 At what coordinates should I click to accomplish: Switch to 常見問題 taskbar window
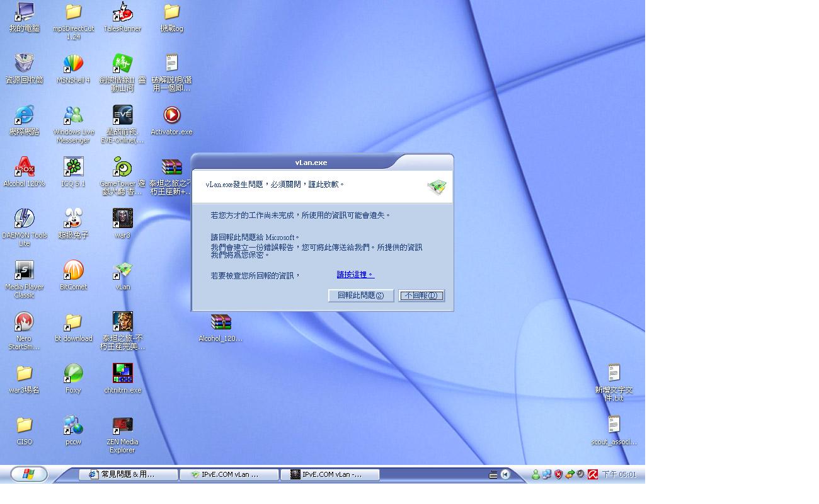(128, 474)
